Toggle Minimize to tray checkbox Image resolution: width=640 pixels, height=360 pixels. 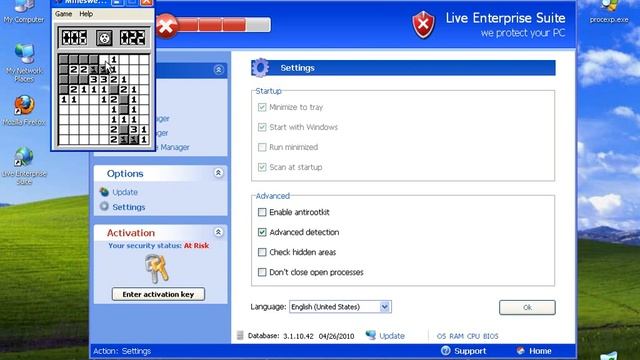262,107
